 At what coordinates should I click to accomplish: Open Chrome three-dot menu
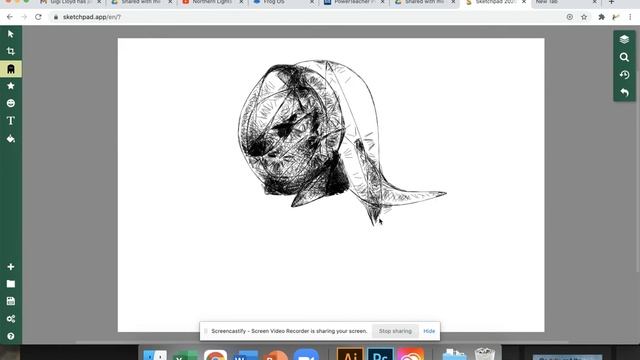pos(630,17)
